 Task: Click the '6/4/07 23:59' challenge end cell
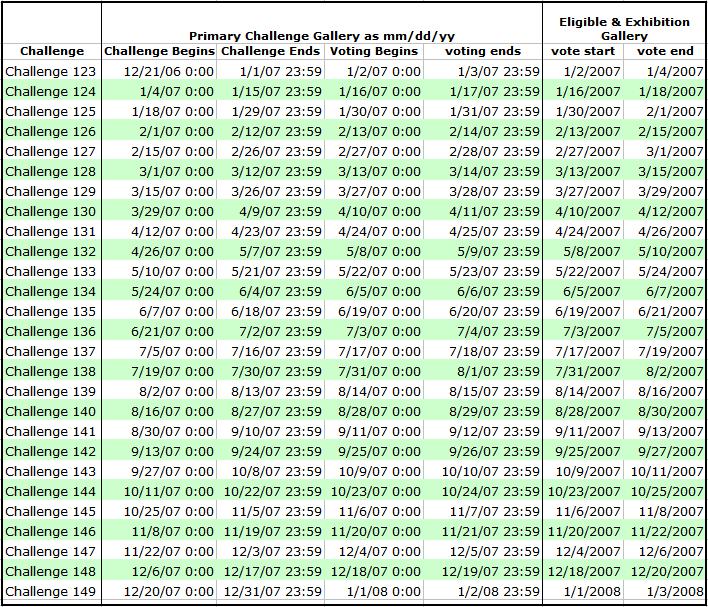[x=281, y=291]
